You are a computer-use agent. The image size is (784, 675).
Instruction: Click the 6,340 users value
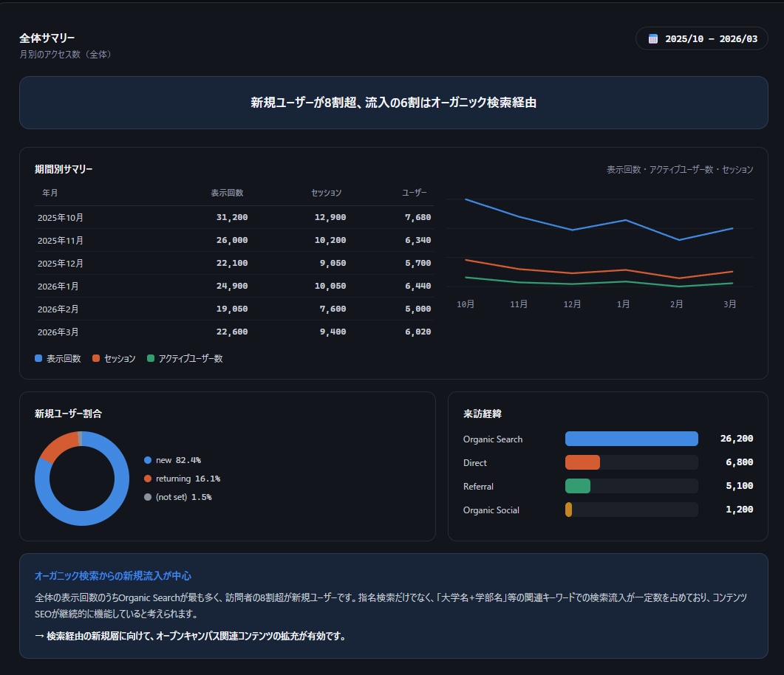418,240
